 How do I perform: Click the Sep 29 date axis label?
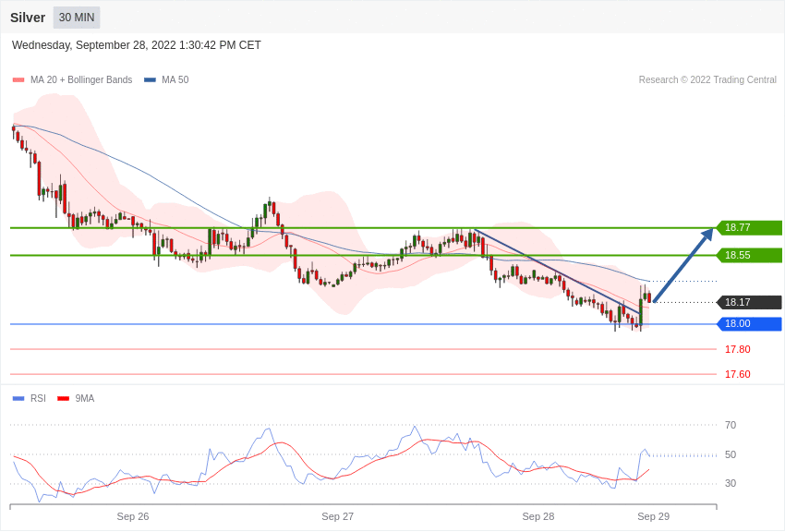click(x=653, y=516)
